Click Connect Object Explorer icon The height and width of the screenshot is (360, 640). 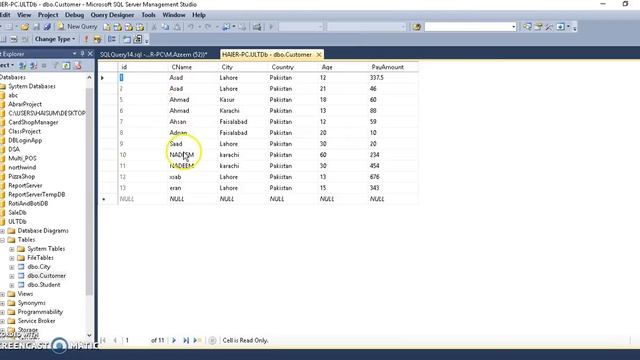point(22,66)
